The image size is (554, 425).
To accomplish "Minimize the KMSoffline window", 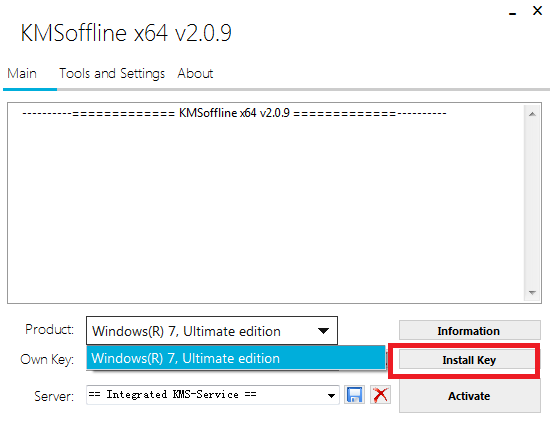I will coord(512,13).
